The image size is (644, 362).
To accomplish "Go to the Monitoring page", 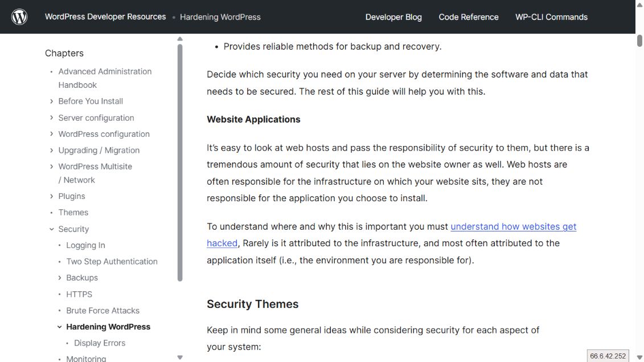I will [86, 359].
